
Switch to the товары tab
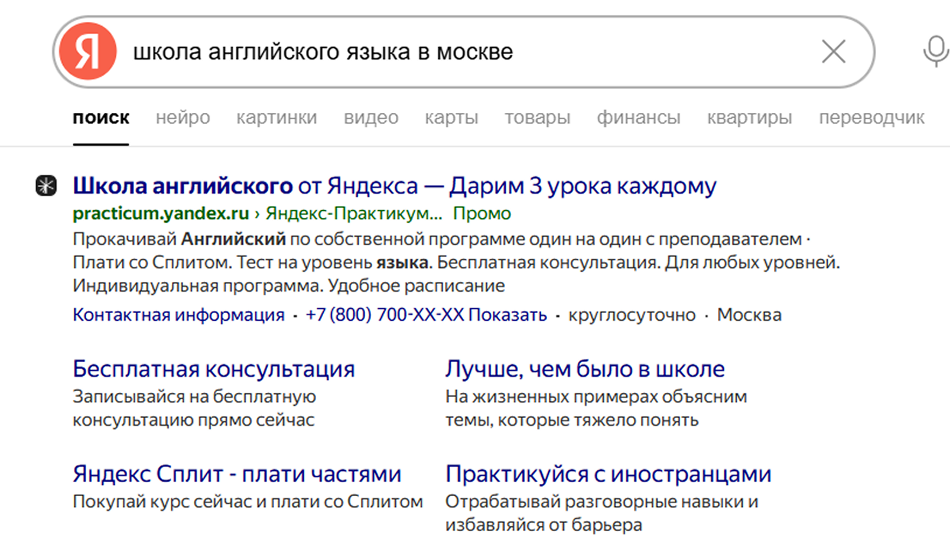538,118
